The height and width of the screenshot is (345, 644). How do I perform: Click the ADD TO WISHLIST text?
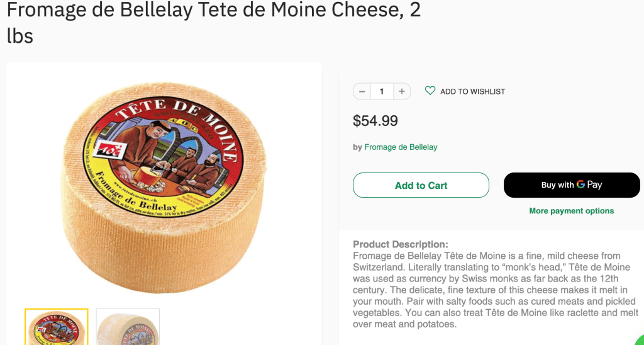[472, 91]
